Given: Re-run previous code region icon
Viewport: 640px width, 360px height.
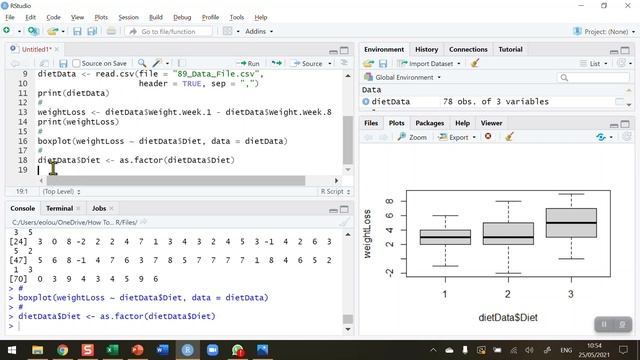Looking at the screenshot, I should [276, 63].
